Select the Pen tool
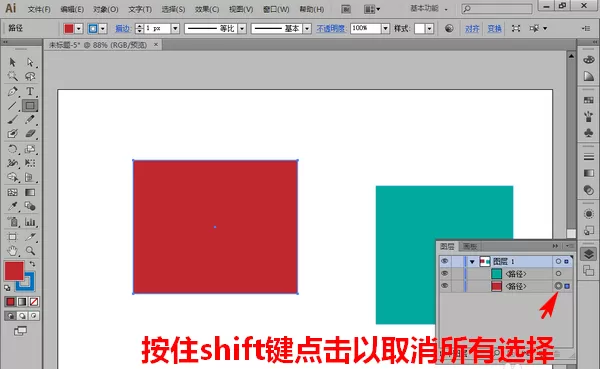The image size is (600, 369). (12, 91)
